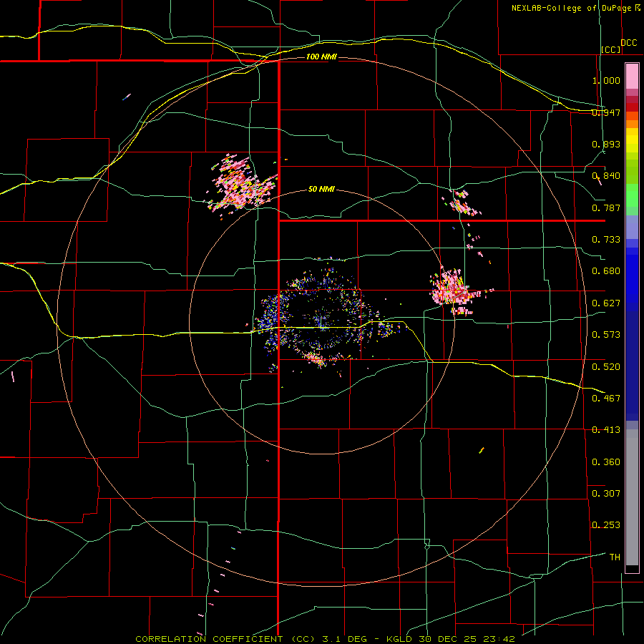The width and height of the screenshot is (644, 644).
Task: Click the NEXLAB-College of DuPage label
Action: (575, 8)
